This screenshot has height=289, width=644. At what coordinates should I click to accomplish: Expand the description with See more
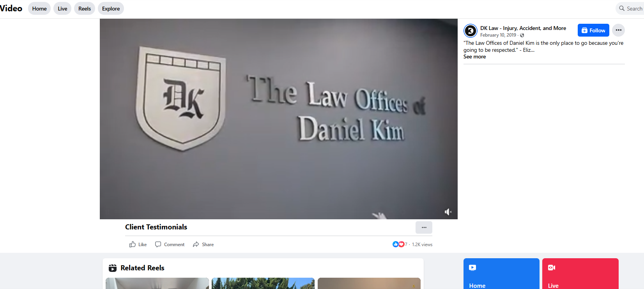pos(474,57)
